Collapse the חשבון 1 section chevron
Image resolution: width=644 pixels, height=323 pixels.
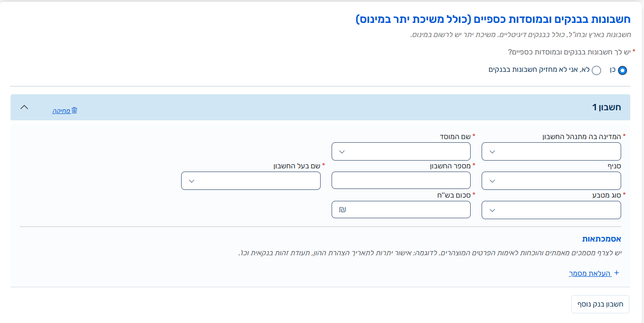point(25,107)
